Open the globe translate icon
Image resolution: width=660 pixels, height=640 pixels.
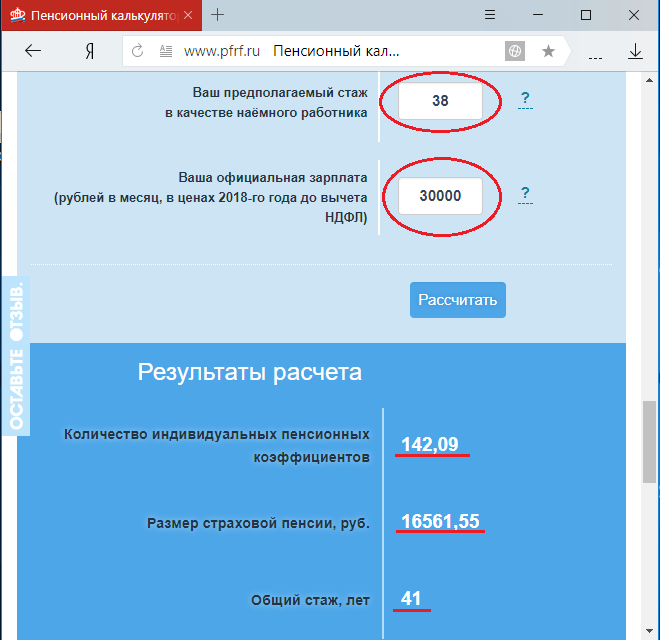514,51
